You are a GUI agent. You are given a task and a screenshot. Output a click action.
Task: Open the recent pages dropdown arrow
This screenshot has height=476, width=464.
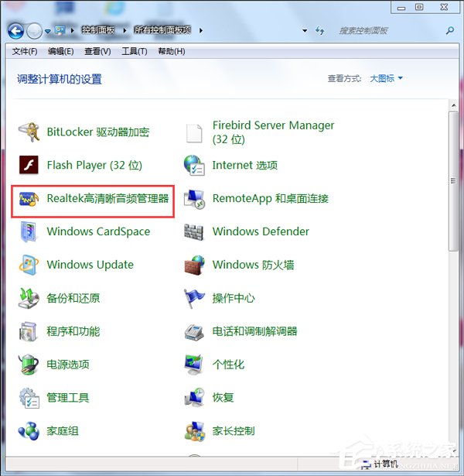tap(48, 31)
